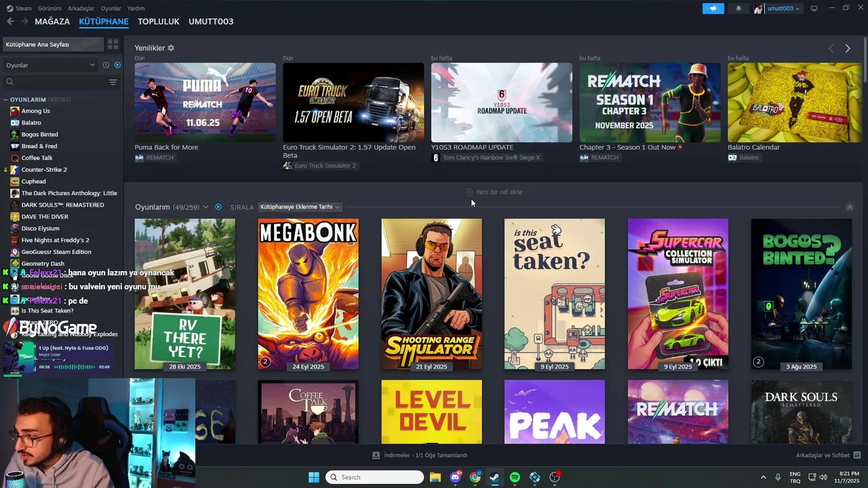Collapse Oyunlarım shelf with chevron icon
Viewport: 868px width, 488px height.
[x=850, y=207]
